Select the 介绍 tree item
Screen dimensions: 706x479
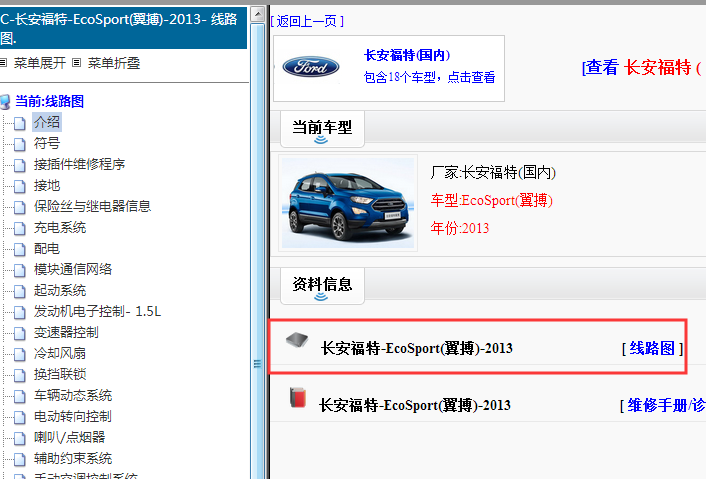[47, 122]
